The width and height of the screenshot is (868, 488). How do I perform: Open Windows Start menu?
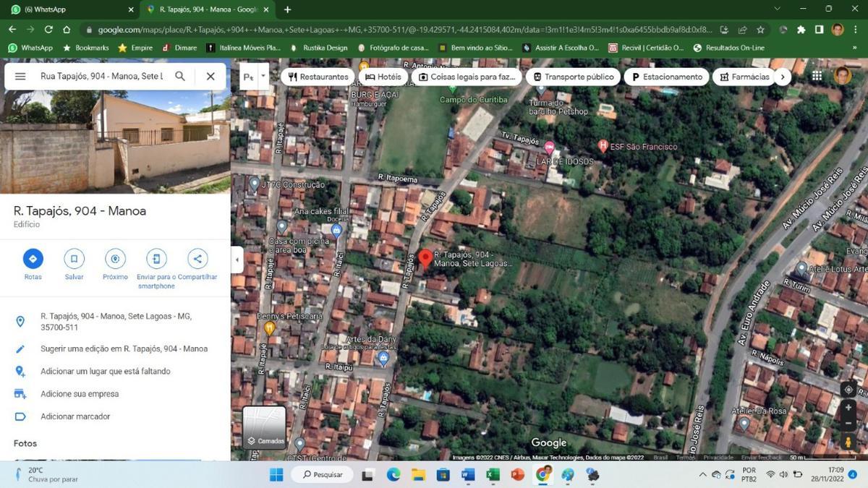[276, 474]
